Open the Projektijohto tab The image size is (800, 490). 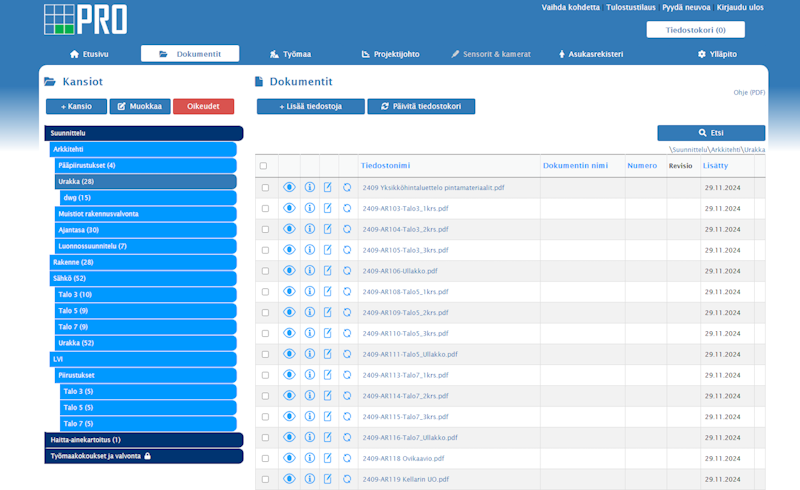[393, 54]
